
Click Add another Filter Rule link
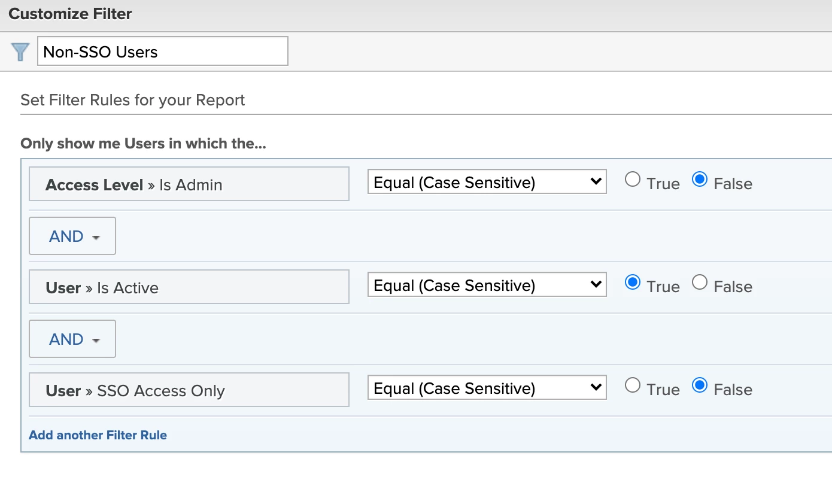tap(98, 435)
